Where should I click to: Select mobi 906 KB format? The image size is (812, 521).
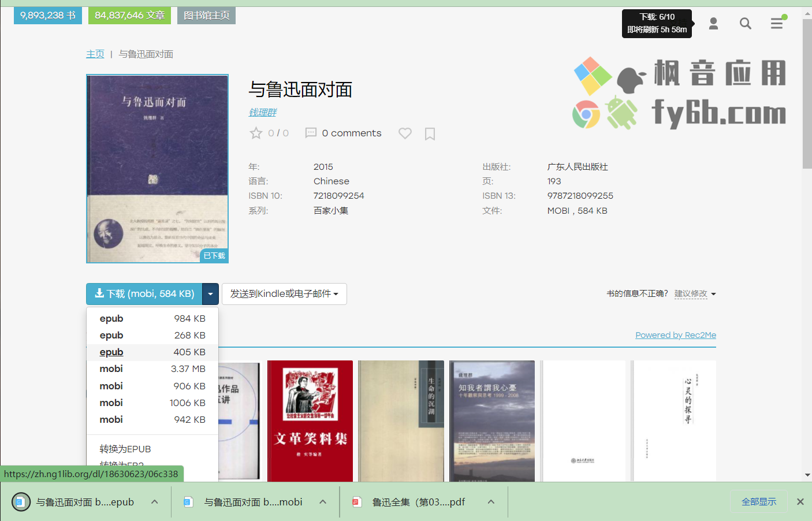pos(152,386)
